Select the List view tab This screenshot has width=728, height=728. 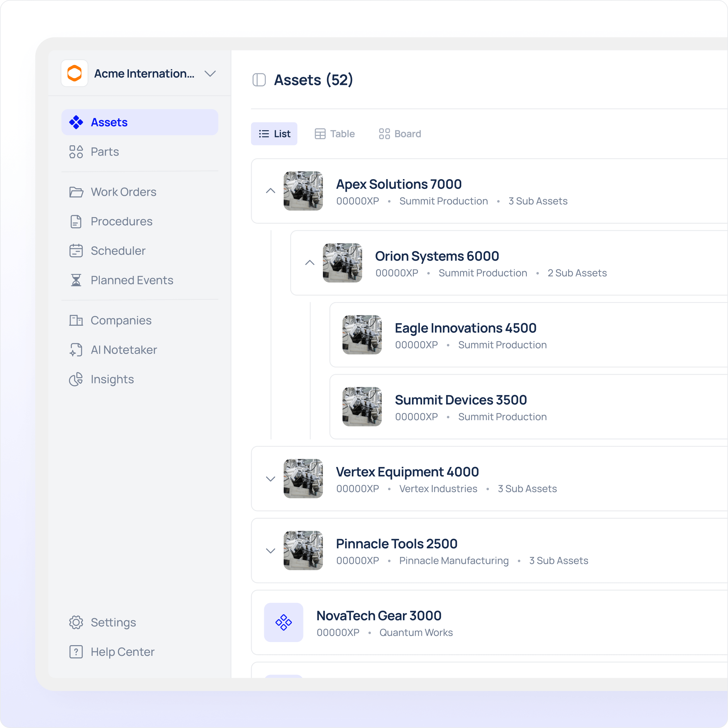tap(274, 134)
